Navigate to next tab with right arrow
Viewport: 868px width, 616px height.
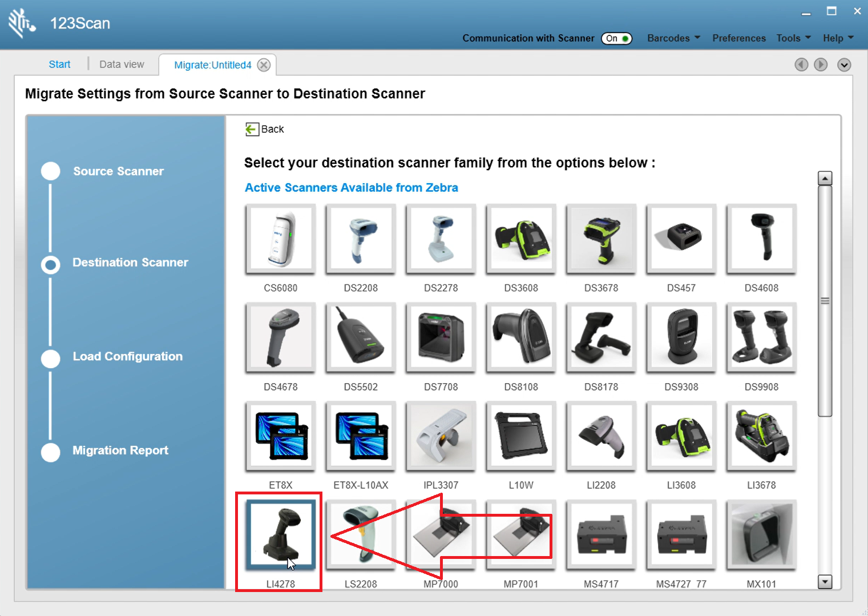coord(821,65)
